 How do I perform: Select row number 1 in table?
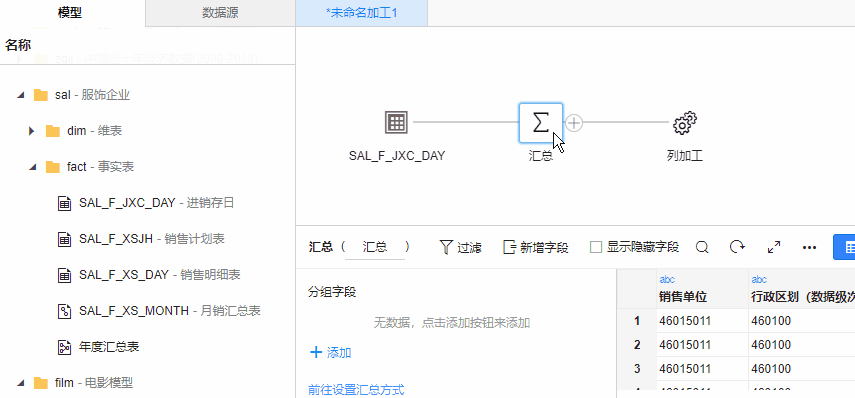coord(637,321)
